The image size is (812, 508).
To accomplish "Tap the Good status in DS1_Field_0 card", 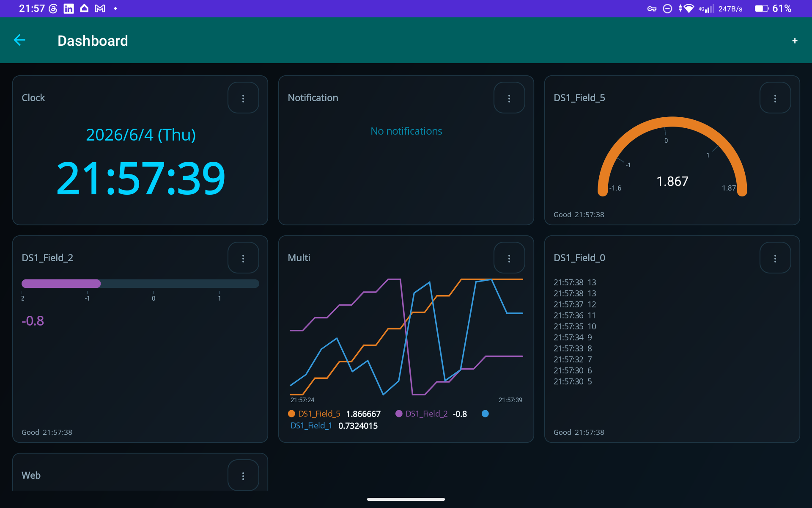I will 562,432.
